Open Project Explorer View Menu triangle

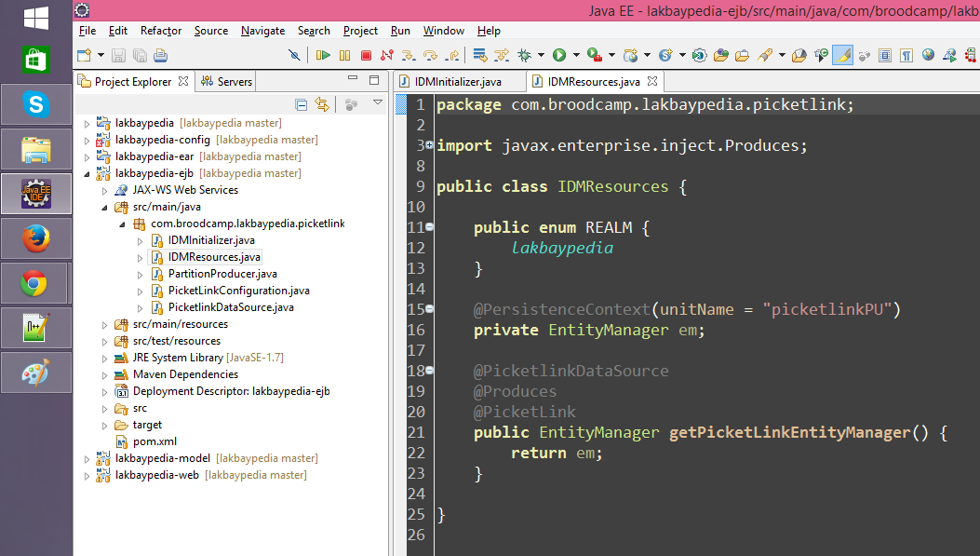[x=378, y=102]
